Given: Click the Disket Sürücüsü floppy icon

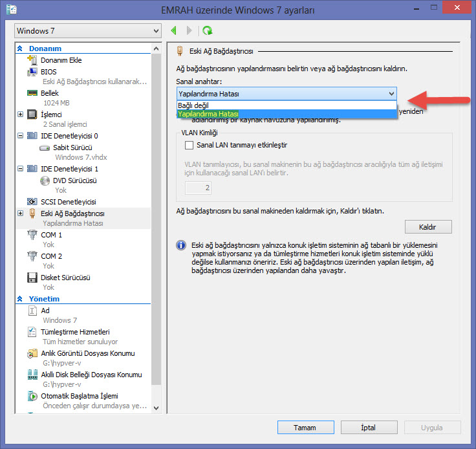Looking at the screenshot, I should pyautogui.click(x=32, y=278).
